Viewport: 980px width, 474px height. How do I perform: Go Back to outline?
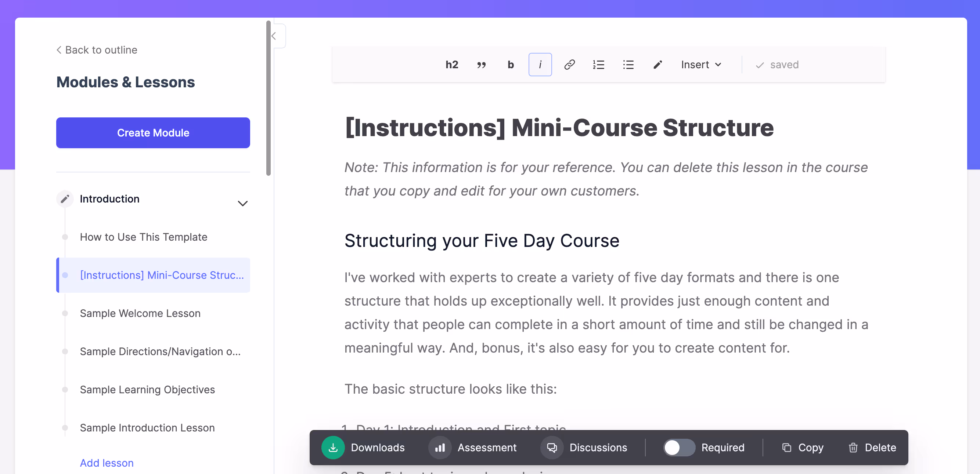click(97, 50)
